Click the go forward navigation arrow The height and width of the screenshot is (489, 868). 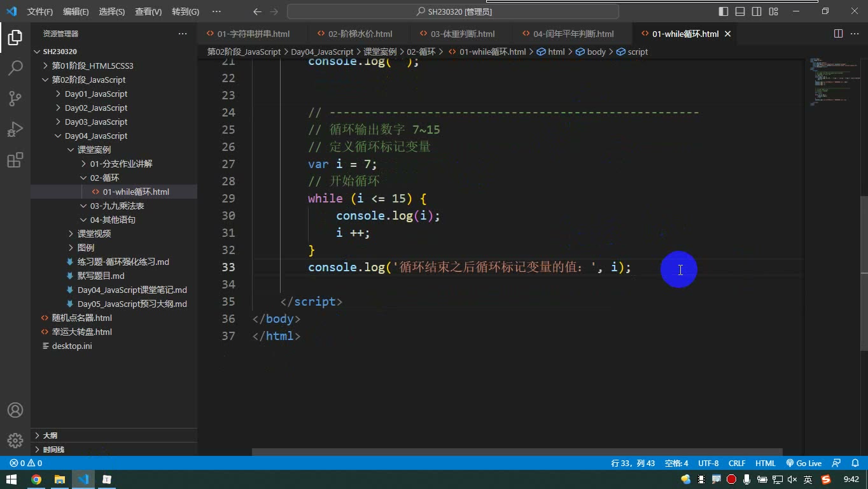click(x=274, y=11)
